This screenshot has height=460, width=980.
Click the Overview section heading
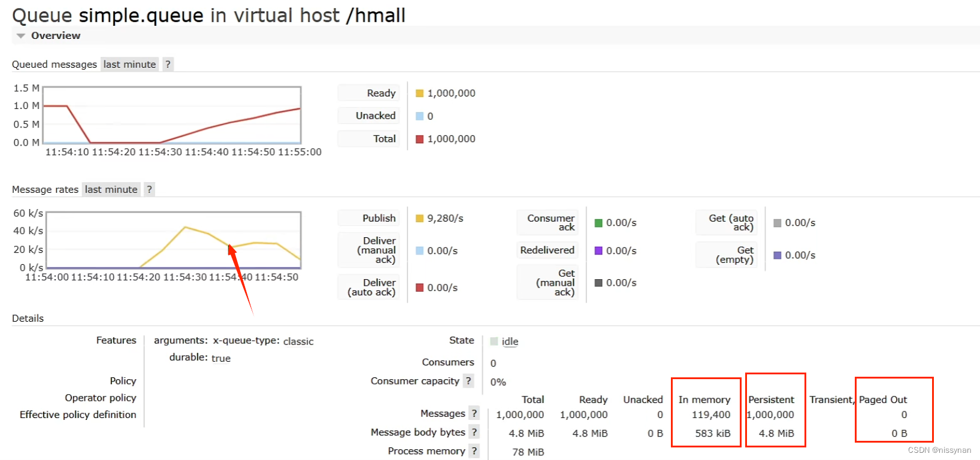pyautogui.click(x=56, y=35)
